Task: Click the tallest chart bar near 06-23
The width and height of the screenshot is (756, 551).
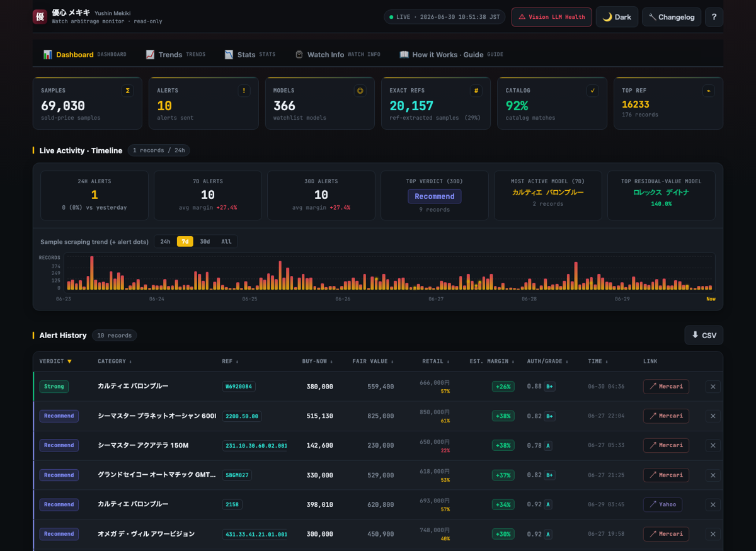Action: (x=92, y=273)
